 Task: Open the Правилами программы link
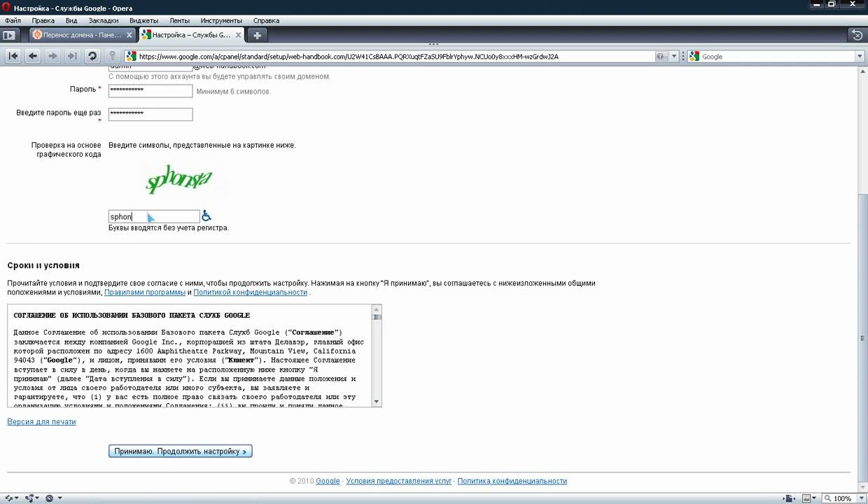(145, 293)
